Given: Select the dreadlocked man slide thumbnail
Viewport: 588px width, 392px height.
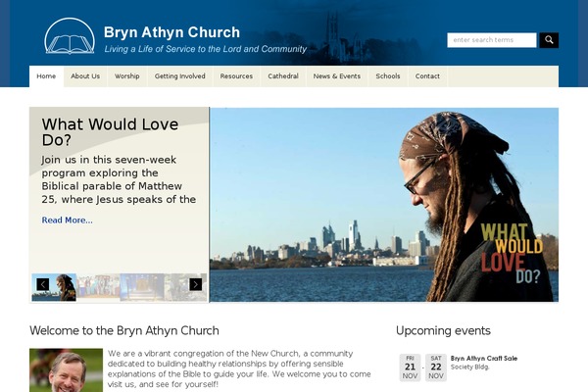Looking at the screenshot, I should coord(54,287).
